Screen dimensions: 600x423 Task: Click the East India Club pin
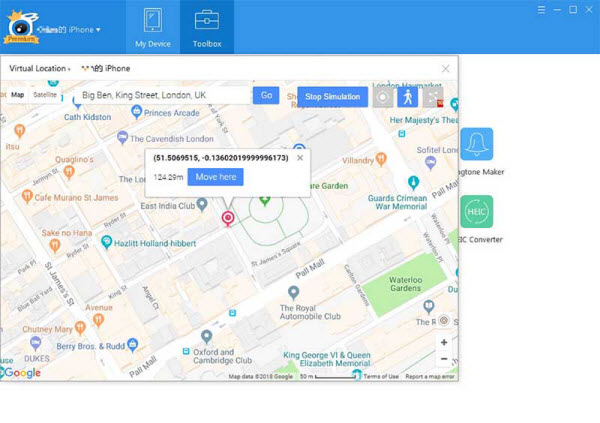coord(202,204)
